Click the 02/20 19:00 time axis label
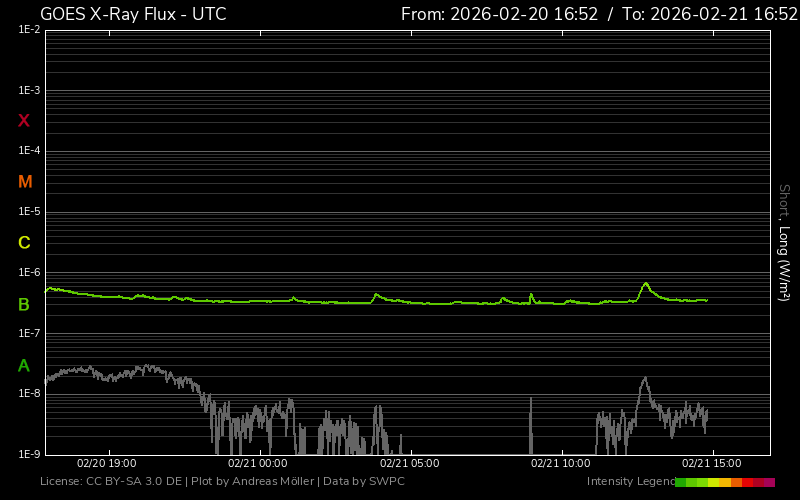 107,464
